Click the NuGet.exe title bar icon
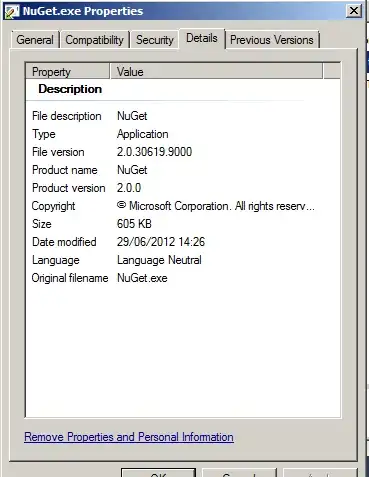The height and width of the screenshot is (477, 369). pyautogui.click(x=12, y=12)
